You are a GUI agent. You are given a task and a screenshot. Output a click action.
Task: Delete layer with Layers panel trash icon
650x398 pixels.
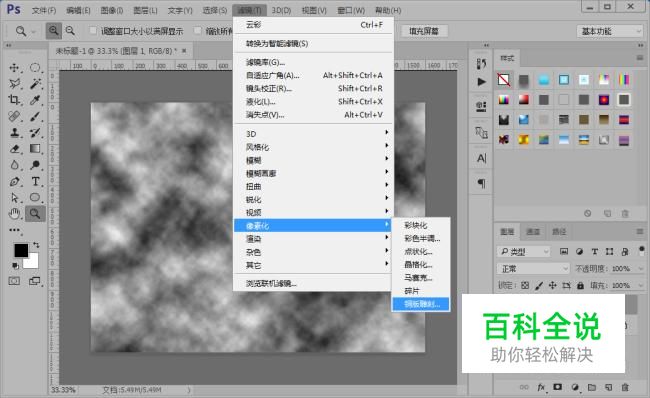[625, 387]
